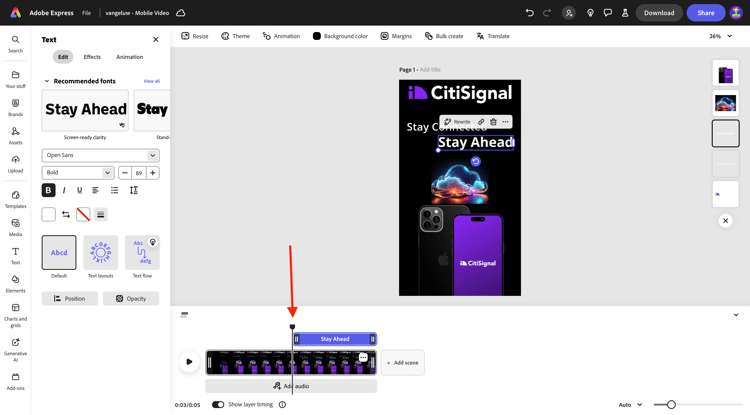
Task: Play the video timeline
Action: 189,362
